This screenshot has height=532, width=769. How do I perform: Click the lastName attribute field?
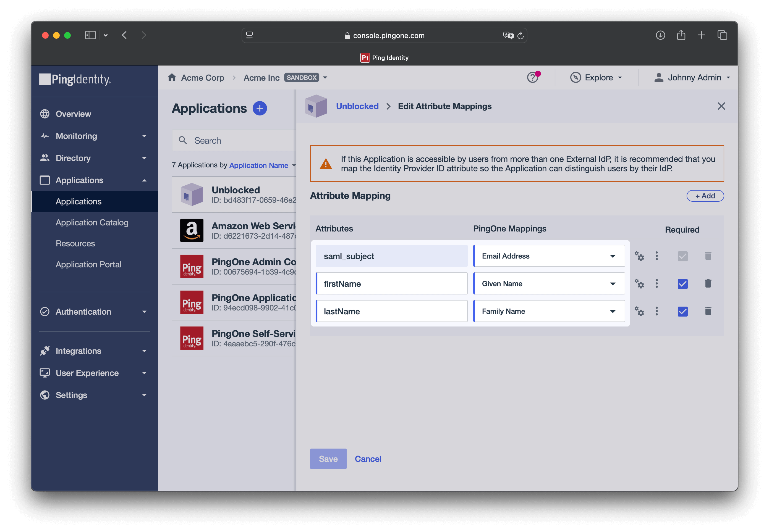(x=391, y=311)
